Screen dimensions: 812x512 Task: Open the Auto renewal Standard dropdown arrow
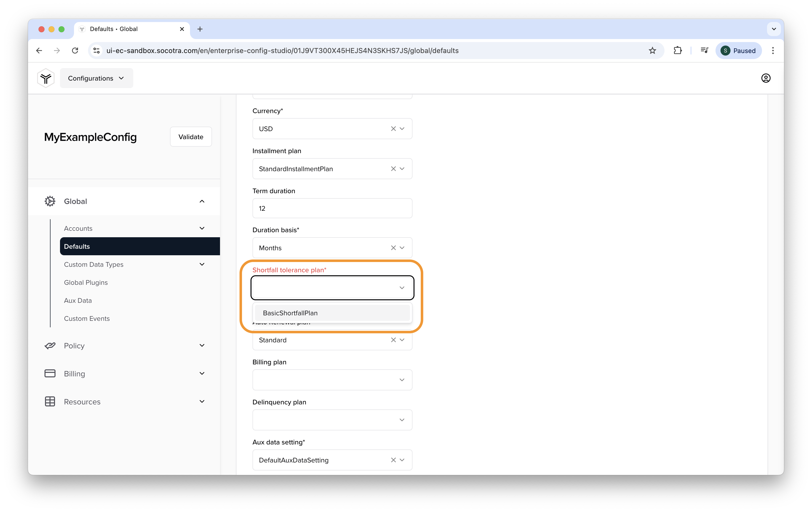(x=402, y=340)
